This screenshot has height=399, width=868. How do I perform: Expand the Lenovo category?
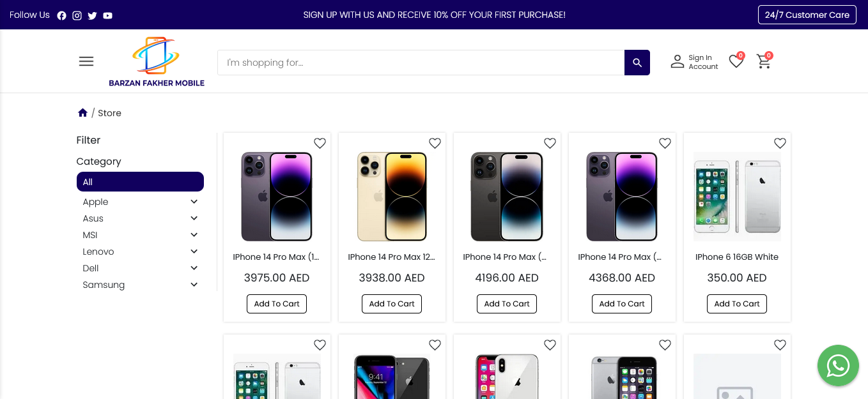(x=194, y=252)
